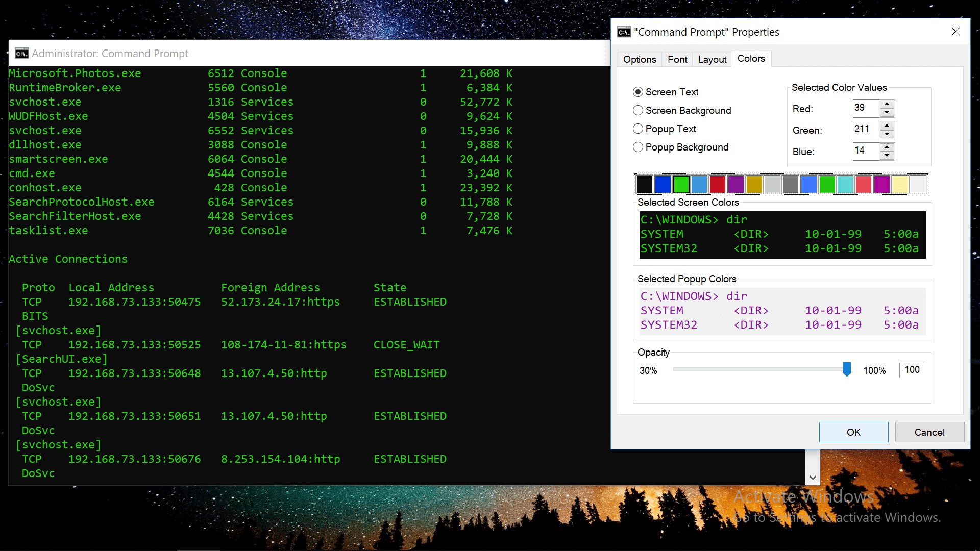Drag the Opacity slider to adjust transparency
Image resolution: width=980 pixels, height=551 pixels.
pyautogui.click(x=847, y=369)
